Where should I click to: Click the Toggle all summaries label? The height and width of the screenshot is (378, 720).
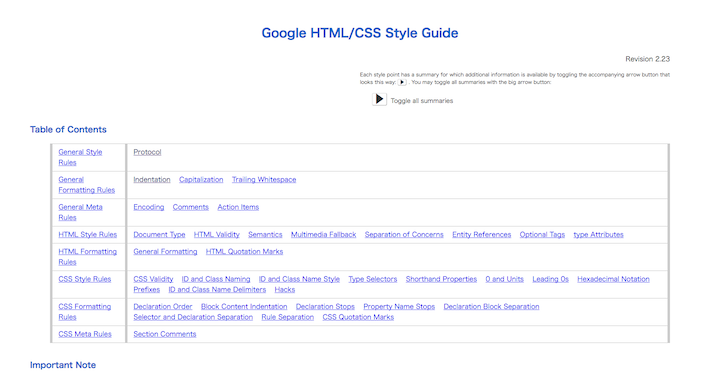coord(422,101)
